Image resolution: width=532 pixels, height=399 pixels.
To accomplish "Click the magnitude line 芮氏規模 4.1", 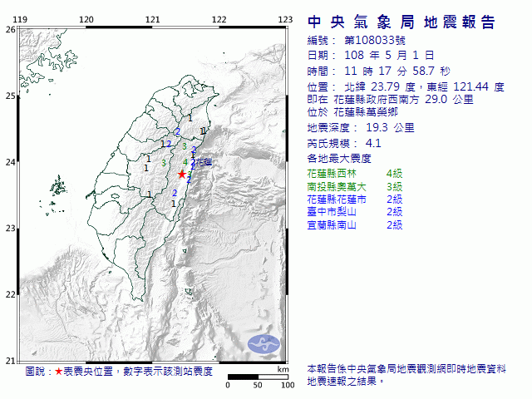I will (x=344, y=144).
